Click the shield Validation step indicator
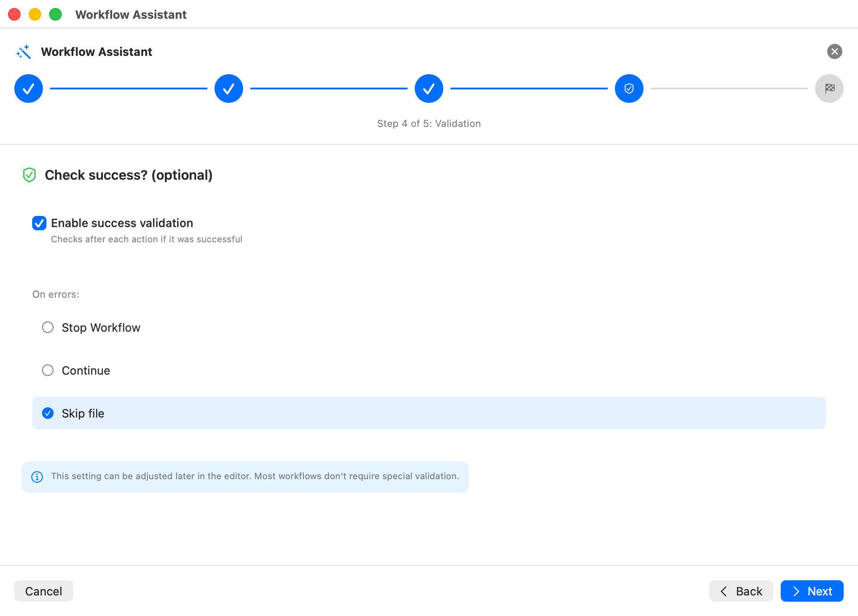The image size is (858, 616). pyautogui.click(x=629, y=89)
